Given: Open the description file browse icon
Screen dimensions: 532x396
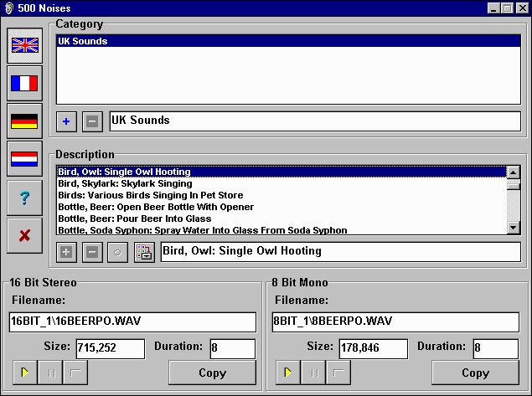Looking at the screenshot, I should [144, 252].
